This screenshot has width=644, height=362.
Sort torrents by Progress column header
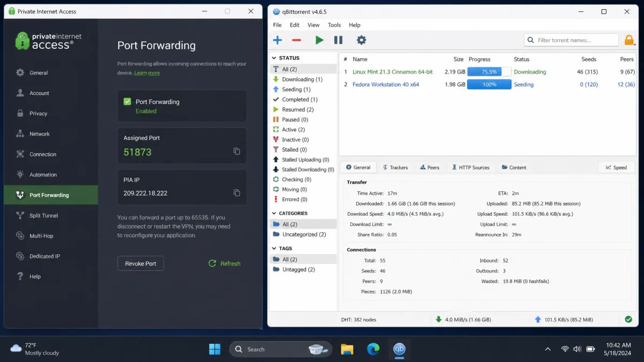click(x=479, y=60)
